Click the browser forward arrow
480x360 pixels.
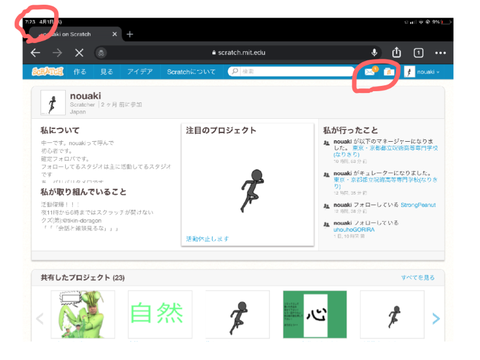(x=57, y=53)
